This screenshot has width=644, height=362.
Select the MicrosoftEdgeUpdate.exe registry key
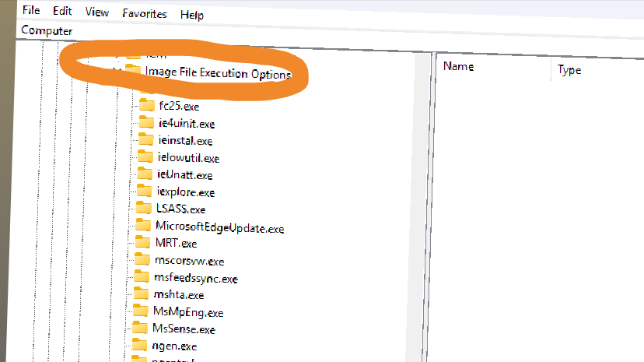[220, 227]
